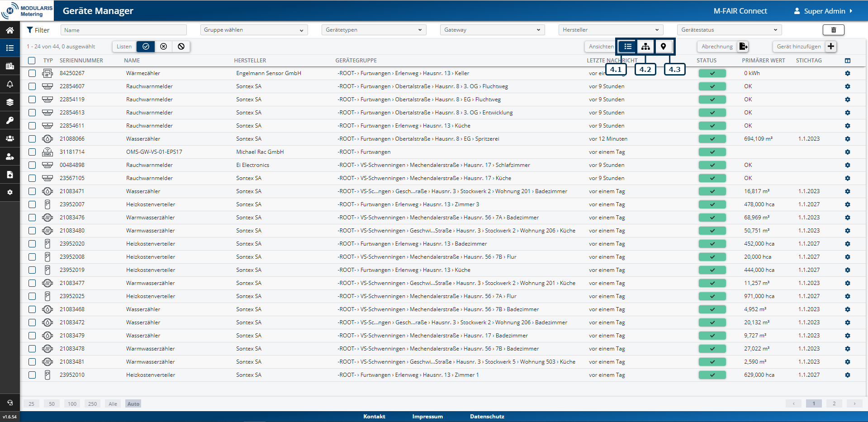Expand the Gruppe wählen dropdown
The image size is (868, 422).
point(253,30)
